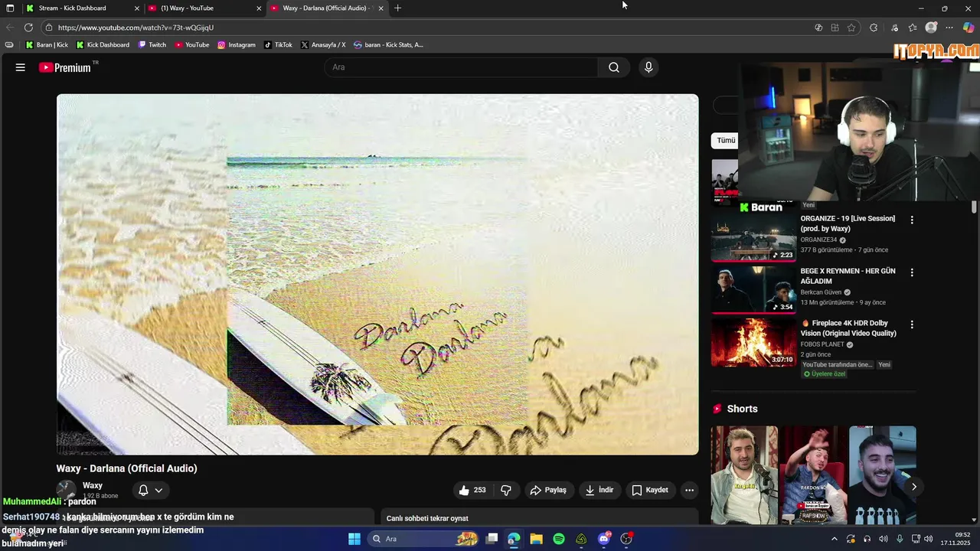Image resolution: width=980 pixels, height=551 pixels.
Task: Close the Stream - Kick Dashboard tab
Action: pyautogui.click(x=137, y=8)
